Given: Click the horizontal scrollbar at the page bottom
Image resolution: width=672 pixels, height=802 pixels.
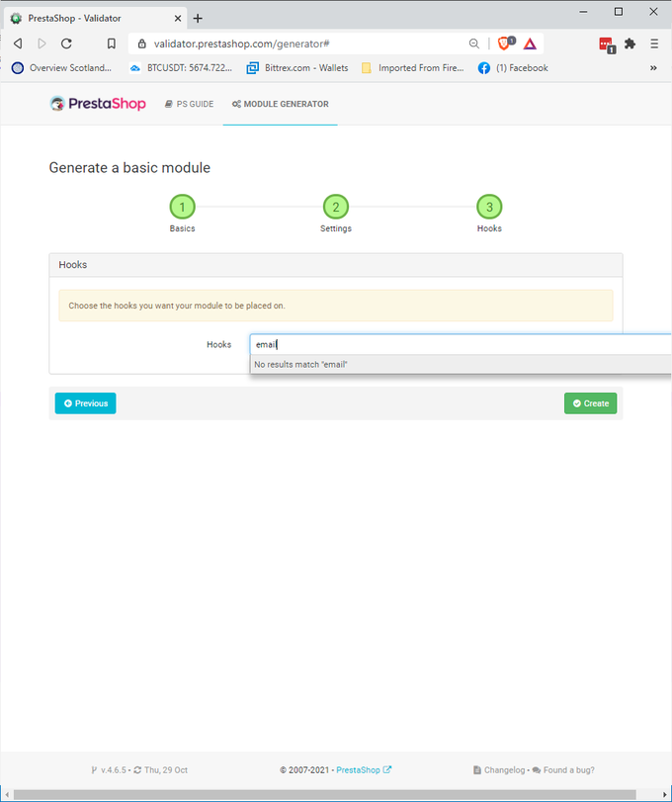Looking at the screenshot, I should [x=324, y=795].
